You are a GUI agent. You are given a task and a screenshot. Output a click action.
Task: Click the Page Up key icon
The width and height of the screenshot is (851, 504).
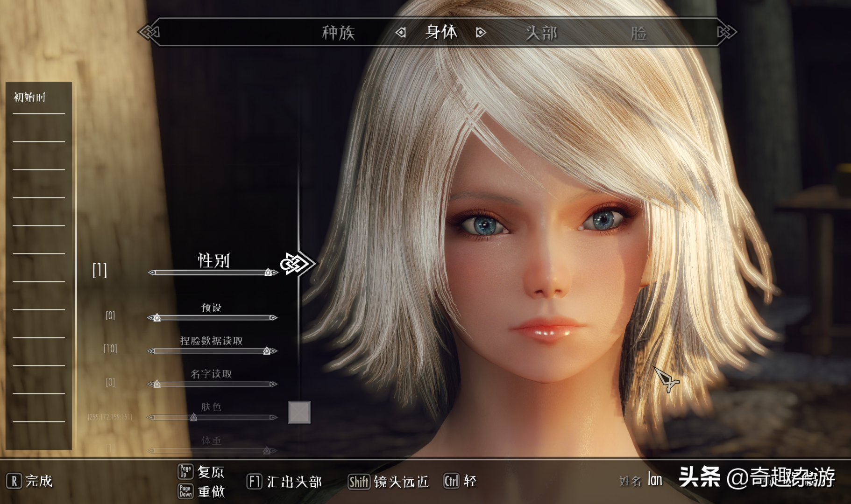coord(185,471)
